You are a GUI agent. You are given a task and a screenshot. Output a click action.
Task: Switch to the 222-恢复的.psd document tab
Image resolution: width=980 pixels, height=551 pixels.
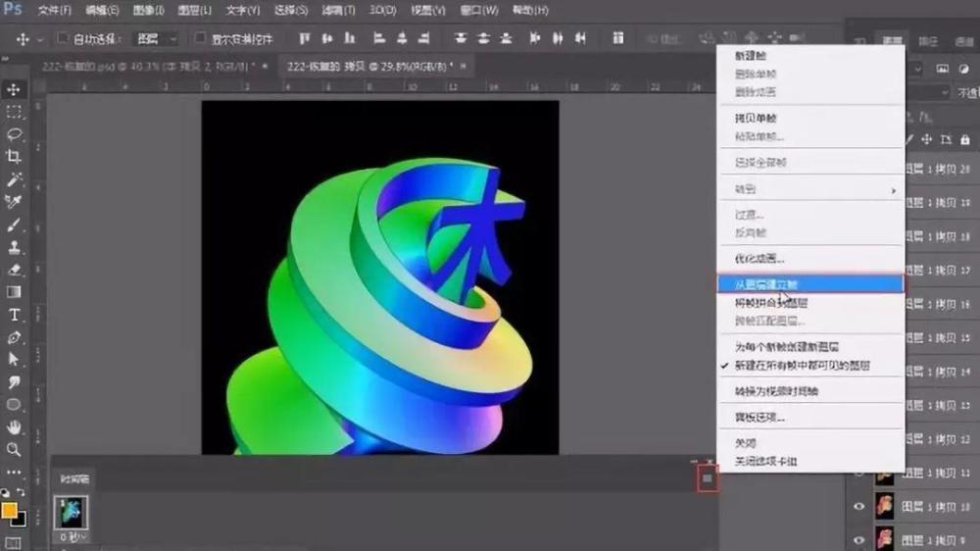point(147,66)
